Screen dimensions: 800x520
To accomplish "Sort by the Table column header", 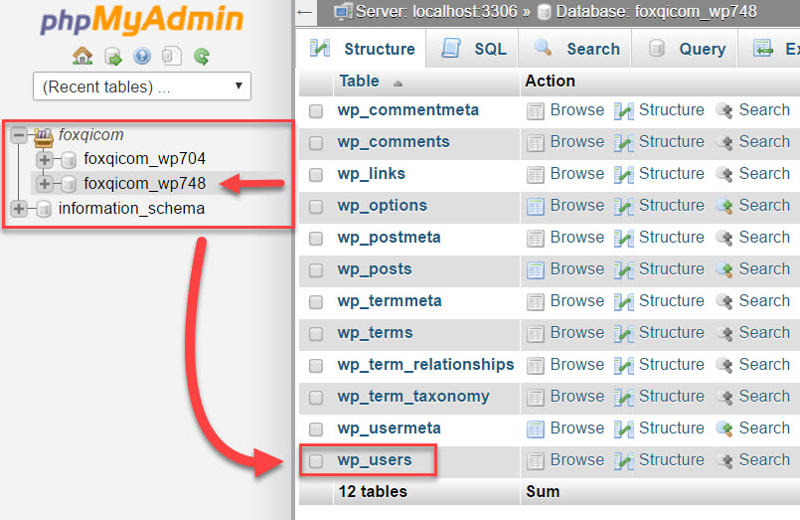I will pos(359,81).
